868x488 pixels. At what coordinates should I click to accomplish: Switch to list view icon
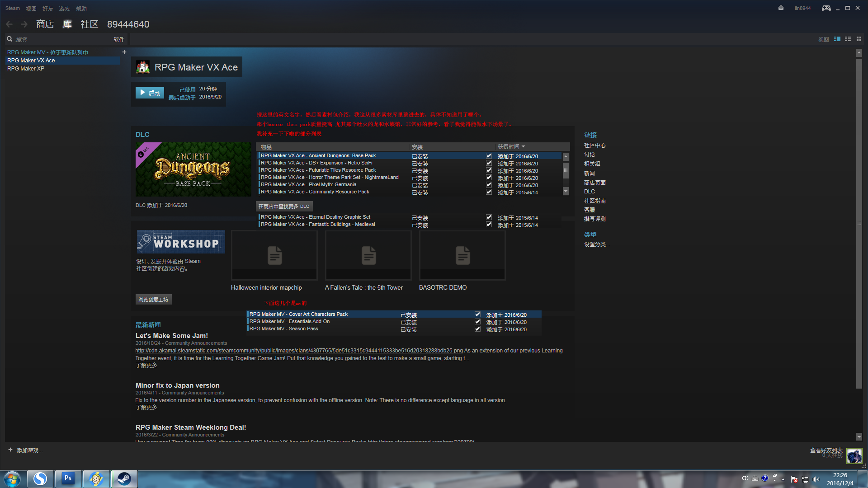click(848, 39)
